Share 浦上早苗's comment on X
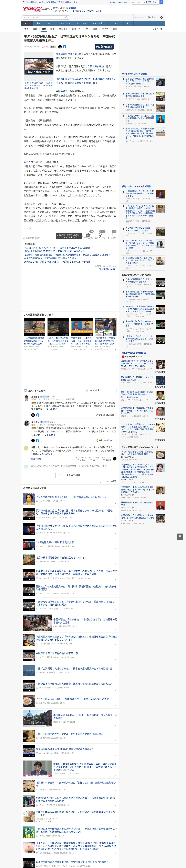The width and height of the screenshot is (186, 868). (x=33, y=440)
